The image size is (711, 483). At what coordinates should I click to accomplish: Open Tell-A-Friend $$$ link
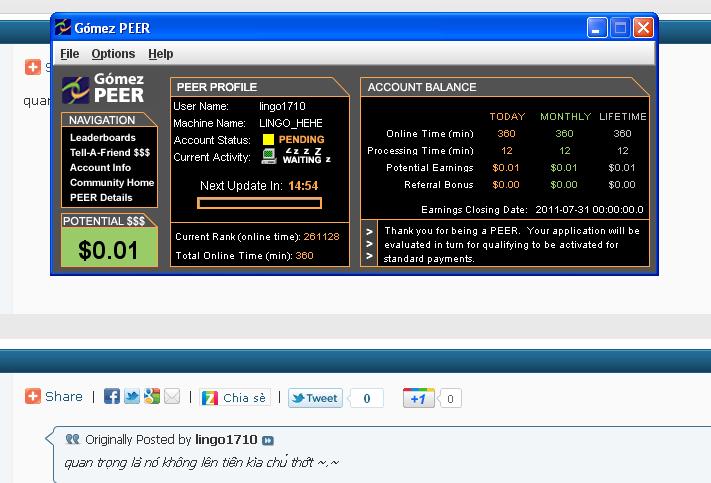coord(110,152)
